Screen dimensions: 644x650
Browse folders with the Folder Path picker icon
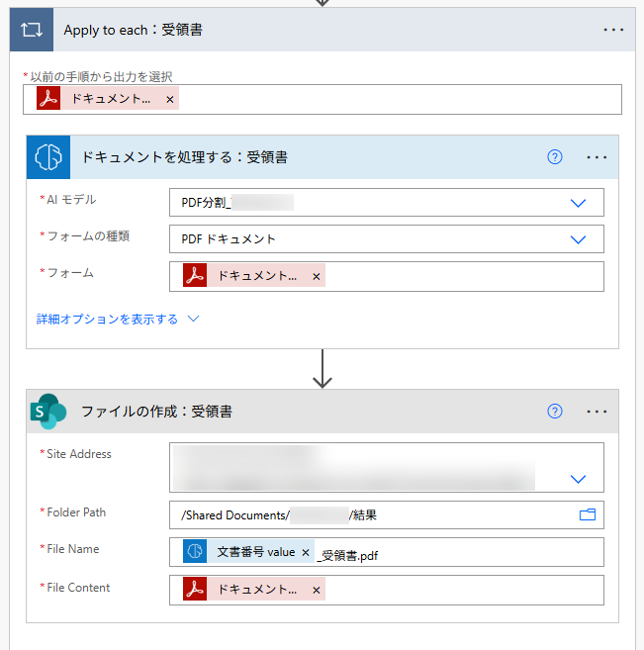[x=588, y=514]
